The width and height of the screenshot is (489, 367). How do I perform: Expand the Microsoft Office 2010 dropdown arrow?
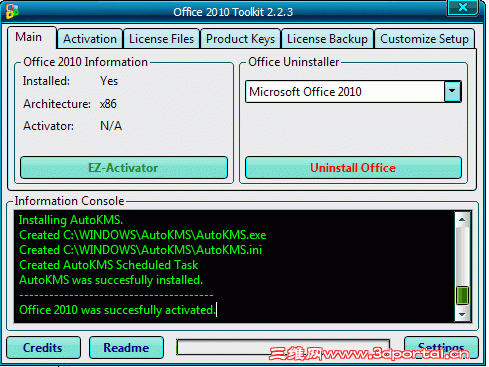(452, 91)
